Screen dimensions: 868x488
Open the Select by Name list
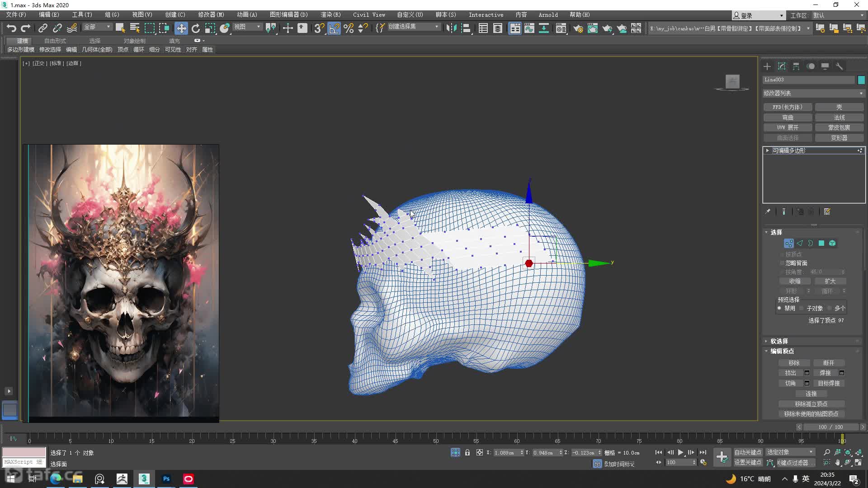pyautogui.click(x=135, y=28)
